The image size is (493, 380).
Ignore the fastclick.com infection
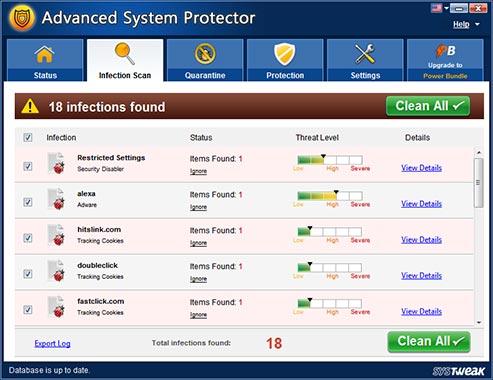point(198,315)
